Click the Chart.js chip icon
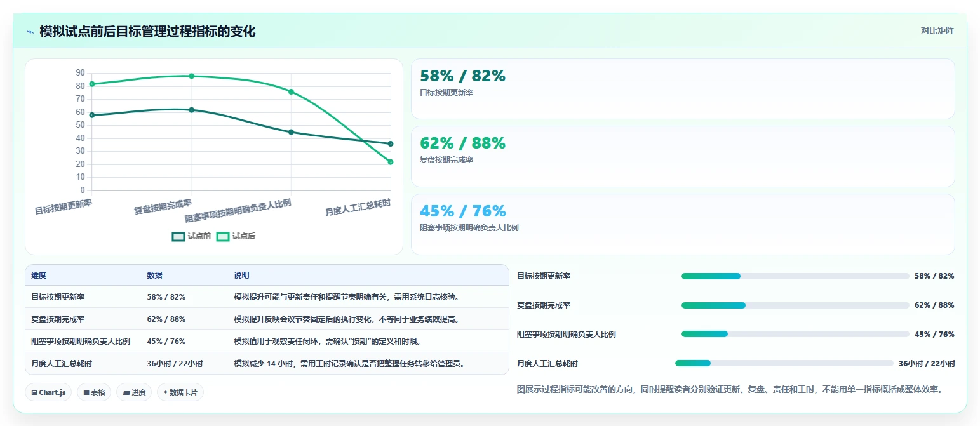Image resolution: width=980 pixels, height=426 pixels. point(34,393)
